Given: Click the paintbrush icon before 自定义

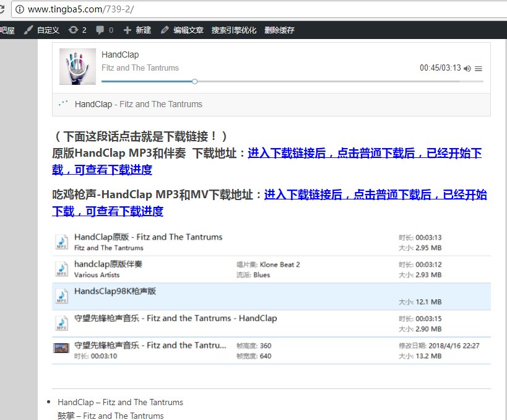Looking at the screenshot, I should point(27,29).
